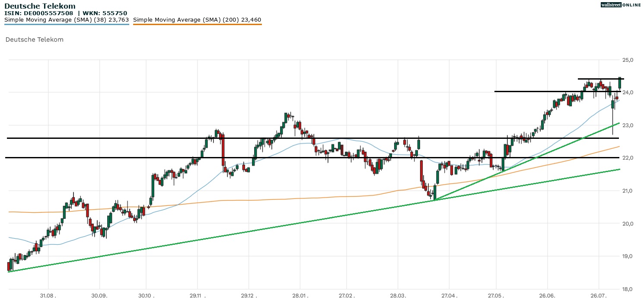Click the 22,0 price axis label

point(628,158)
